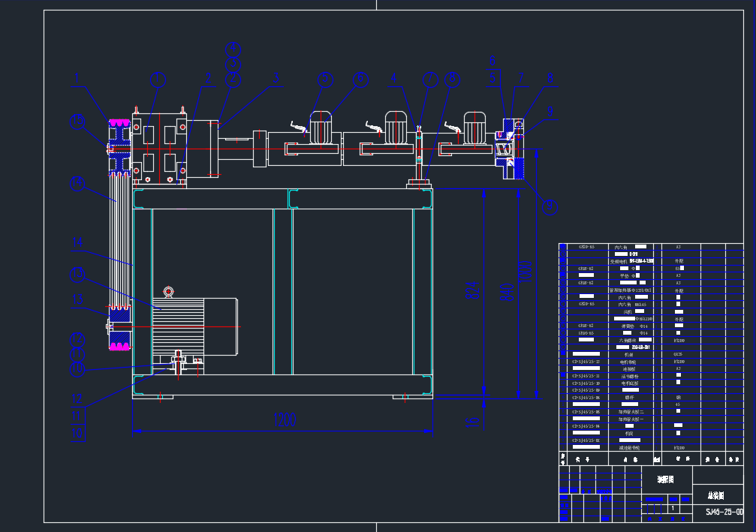Click the magenta hatch on upper pulley
756x532 pixels.
[119, 122]
